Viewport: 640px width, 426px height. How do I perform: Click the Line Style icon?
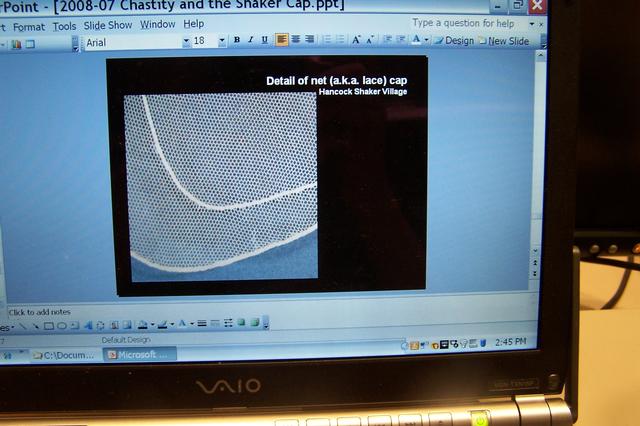[202, 324]
